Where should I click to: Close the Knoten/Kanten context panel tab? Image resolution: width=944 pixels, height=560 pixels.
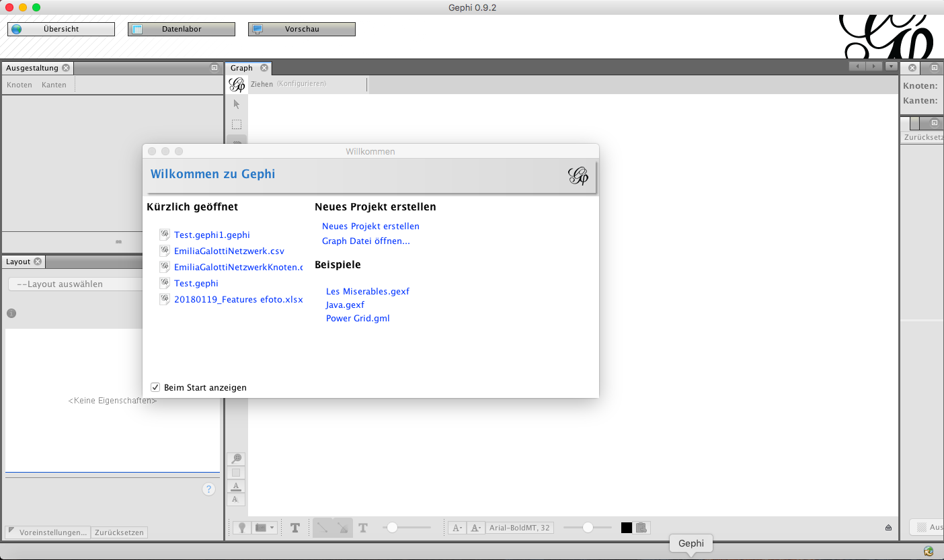(x=912, y=68)
